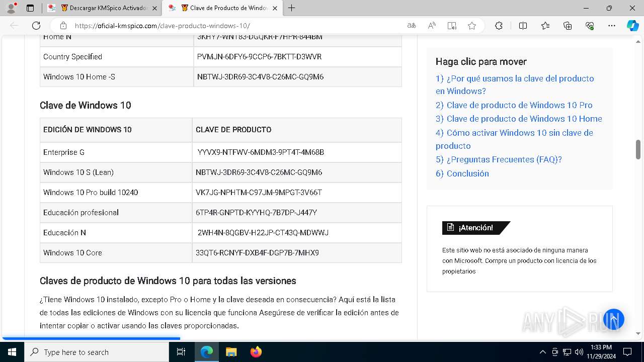Select the Clave de Producto de Windows tab
644x362 pixels.
point(222,8)
